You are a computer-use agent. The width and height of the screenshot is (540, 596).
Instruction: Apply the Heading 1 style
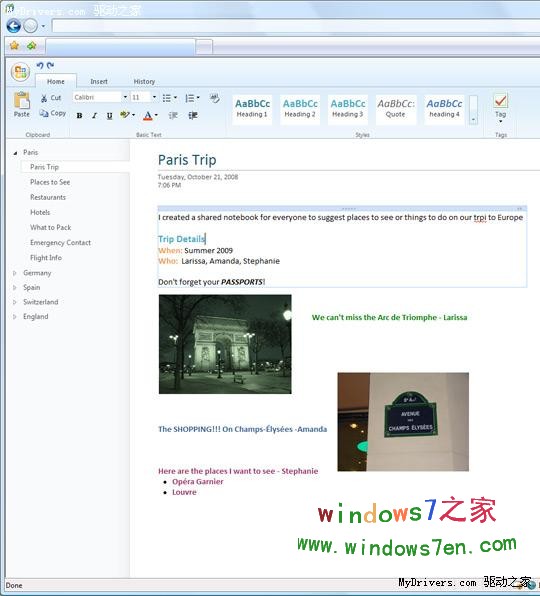[x=252, y=109]
